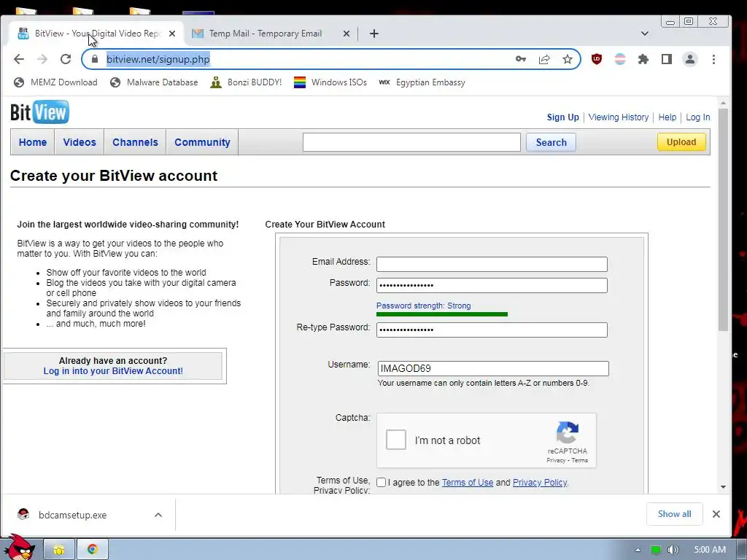Click the green password strength bar
This screenshot has height=560, width=747.
[x=441, y=314]
